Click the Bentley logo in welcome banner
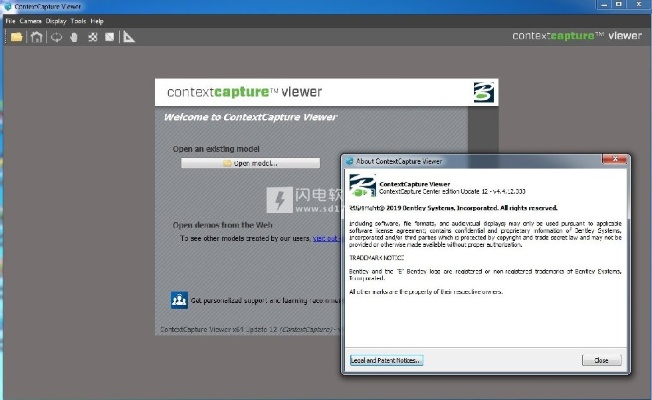The image size is (652, 400). pos(482,94)
